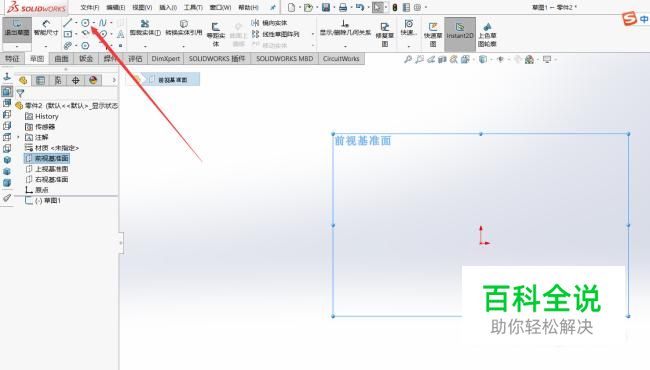Click the Open document icon

[308, 7]
